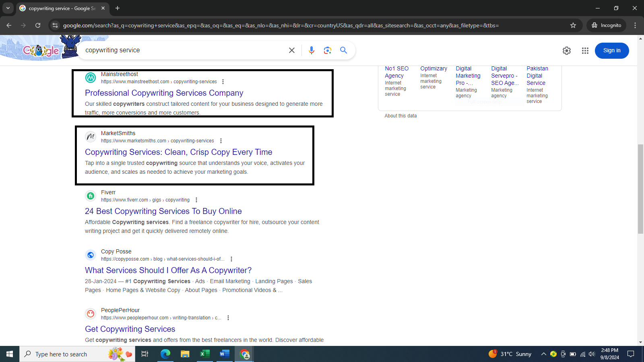
Task: Open What Services Should I Offer link
Action: 168,270
